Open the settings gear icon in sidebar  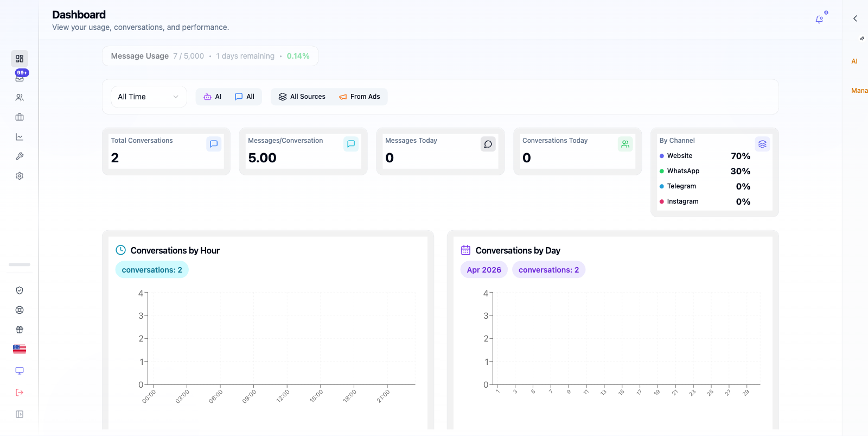point(20,176)
